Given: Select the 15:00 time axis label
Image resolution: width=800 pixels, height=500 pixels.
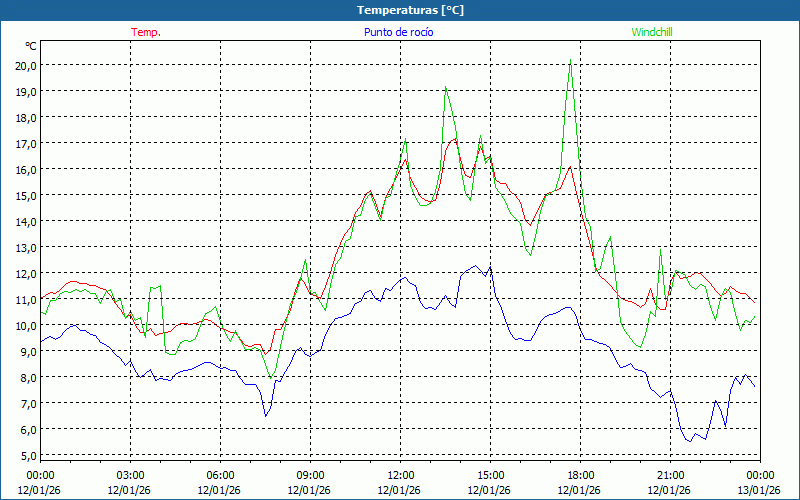Looking at the screenshot, I should 490,475.
